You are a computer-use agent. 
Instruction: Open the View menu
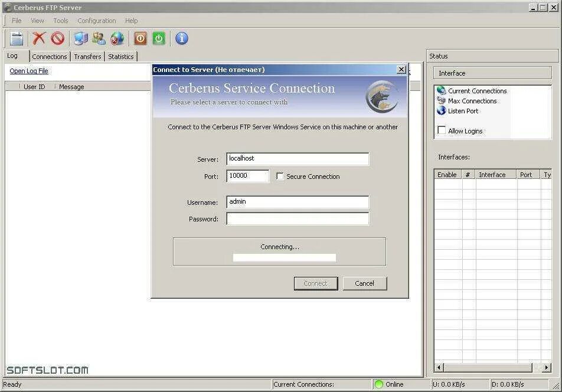37,21
